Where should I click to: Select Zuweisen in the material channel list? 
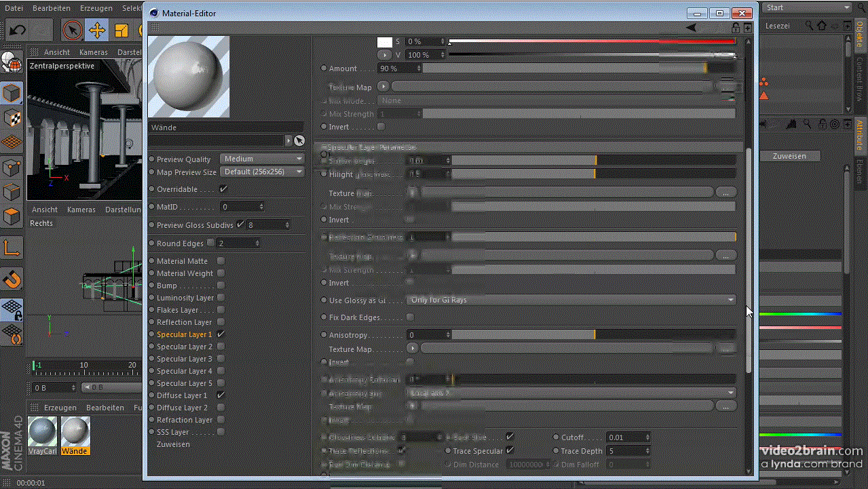coord(173,444)
